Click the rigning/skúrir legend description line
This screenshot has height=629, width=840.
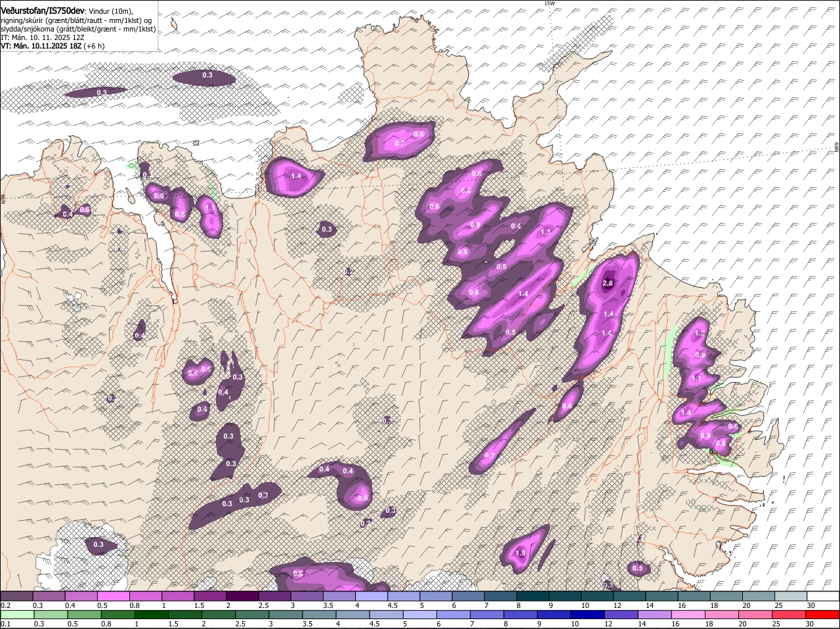pos(76,21)
